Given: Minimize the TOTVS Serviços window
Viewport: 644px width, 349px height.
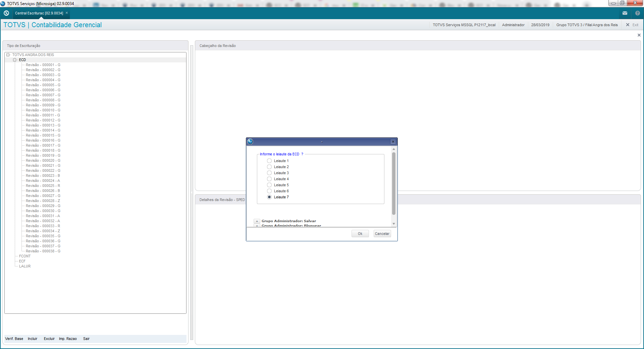Looking at the screenshot, I should (x=613, y=3).
